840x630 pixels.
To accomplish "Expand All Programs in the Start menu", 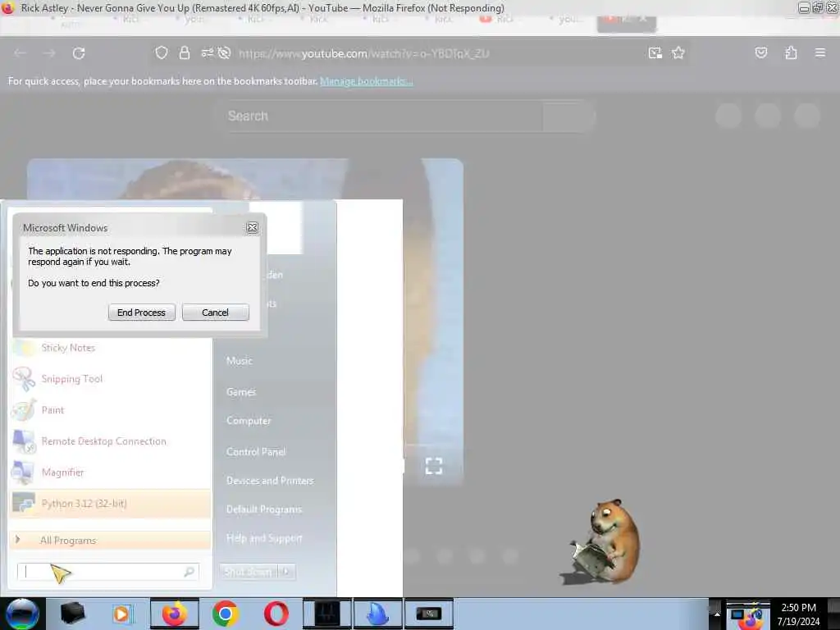I will coord(111,540).
